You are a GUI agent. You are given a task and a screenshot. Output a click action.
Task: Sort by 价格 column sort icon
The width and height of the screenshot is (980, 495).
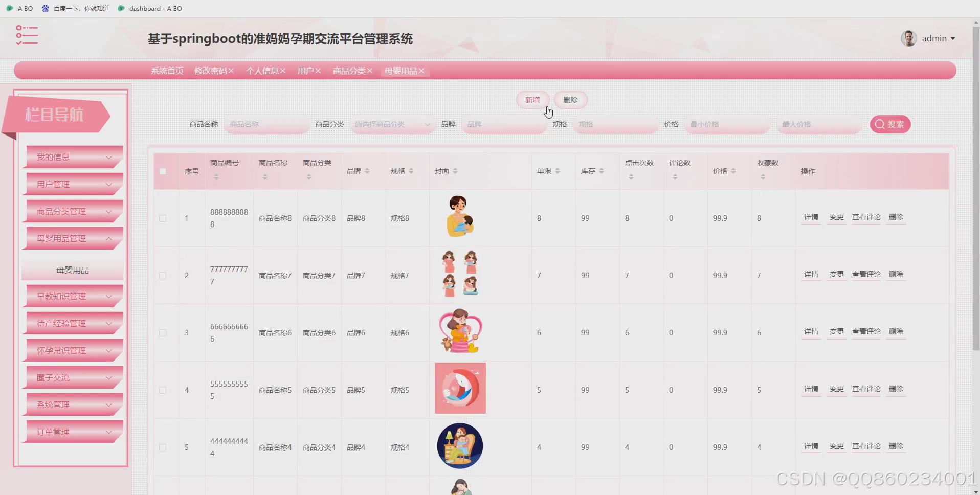pos(733,171)
